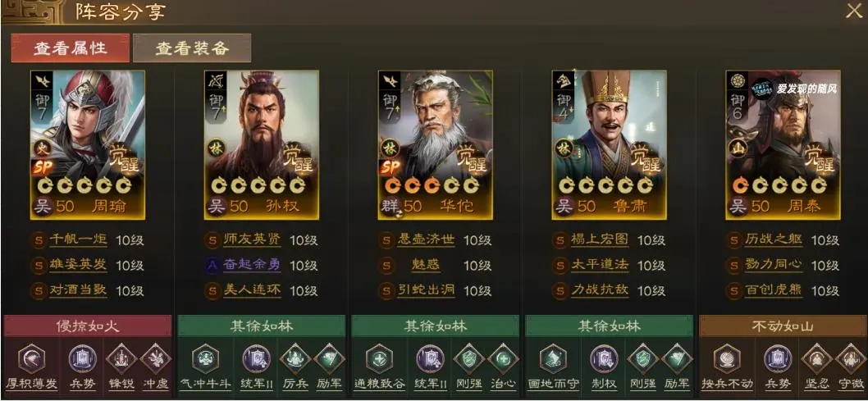Open the 周泰 hero portrait card
This screenshot has height=401, width=868.
(x=783, y=145)
